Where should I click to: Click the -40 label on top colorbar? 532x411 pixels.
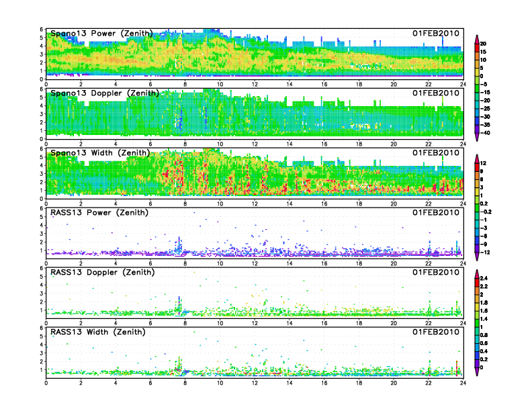485,133
